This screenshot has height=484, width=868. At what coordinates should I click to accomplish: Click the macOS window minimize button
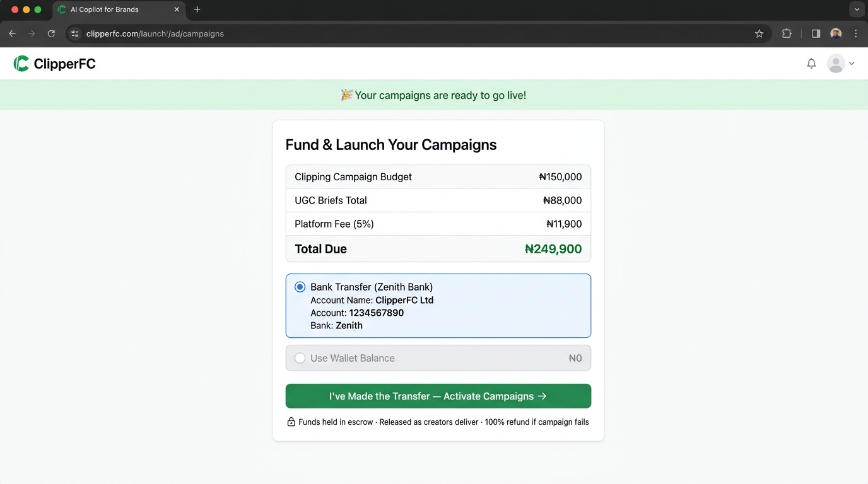tap(26, 9)
